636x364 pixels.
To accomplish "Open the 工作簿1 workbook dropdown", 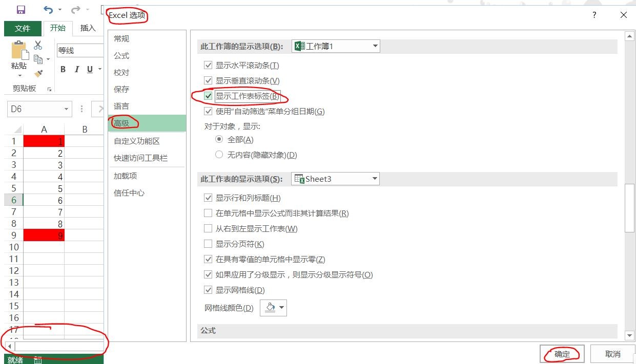I will coord(375,46).
